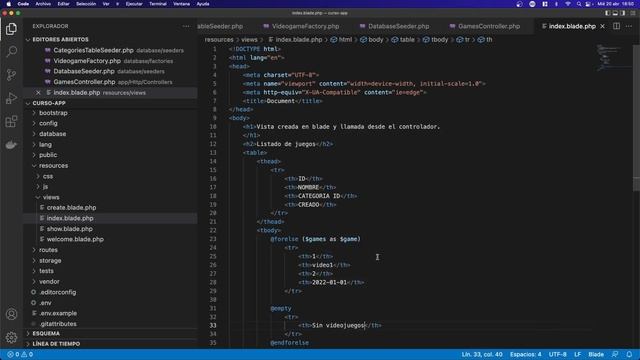Expand the lang folder

tap(45, 144)
